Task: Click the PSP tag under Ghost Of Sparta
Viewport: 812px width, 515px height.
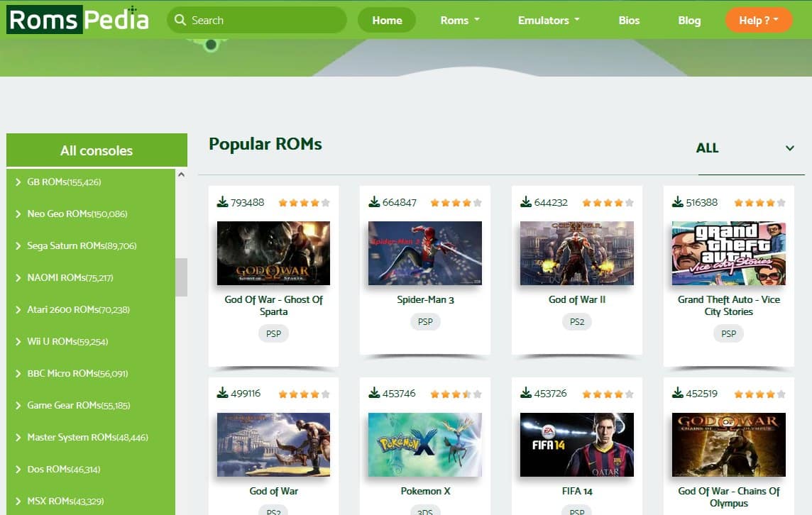Action: (x=273, y=334)
